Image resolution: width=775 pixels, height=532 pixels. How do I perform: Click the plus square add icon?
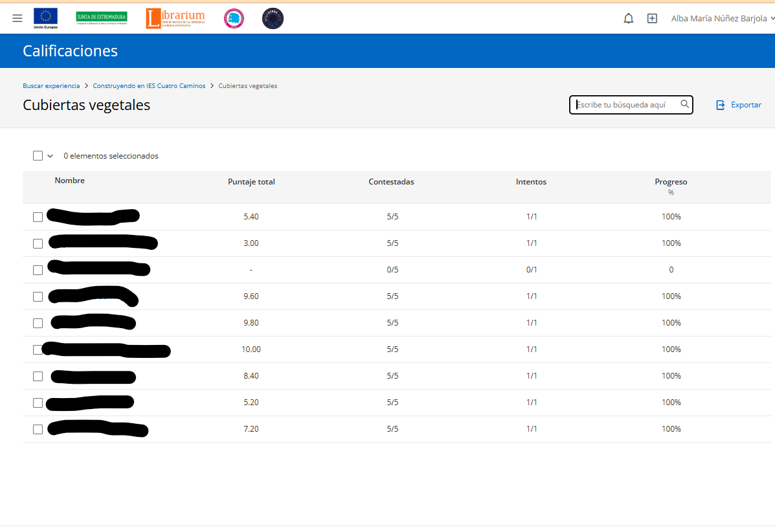(652, 18)
